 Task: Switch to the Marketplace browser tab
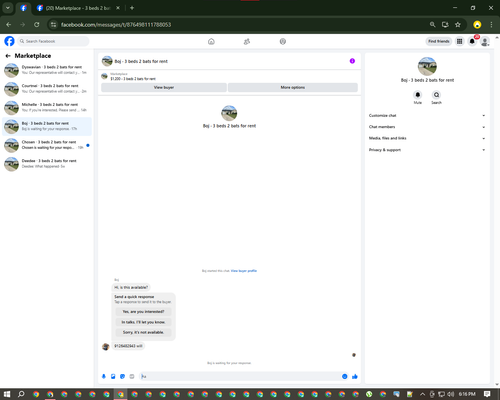pyautogui.click(x=78, y=8)
